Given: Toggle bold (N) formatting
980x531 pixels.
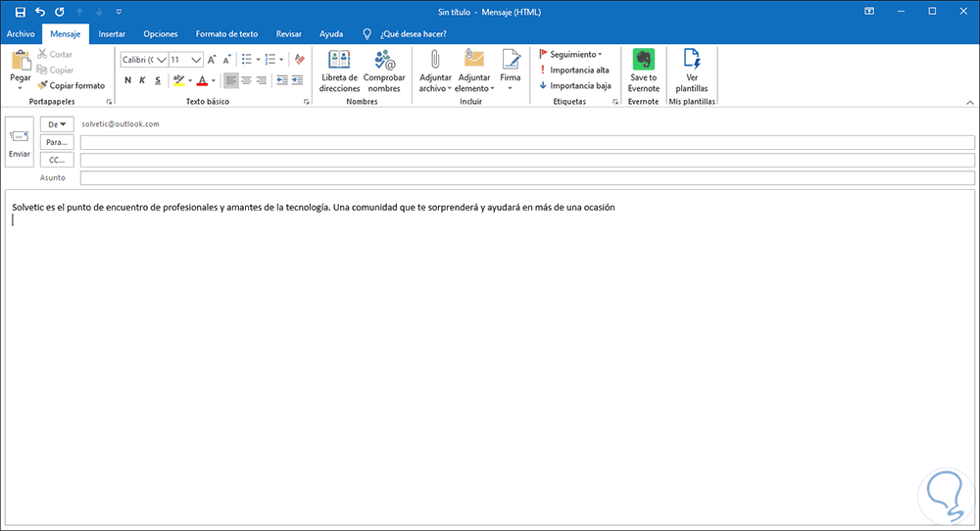Looking at the screenshot, I should [x=127, y=80].
